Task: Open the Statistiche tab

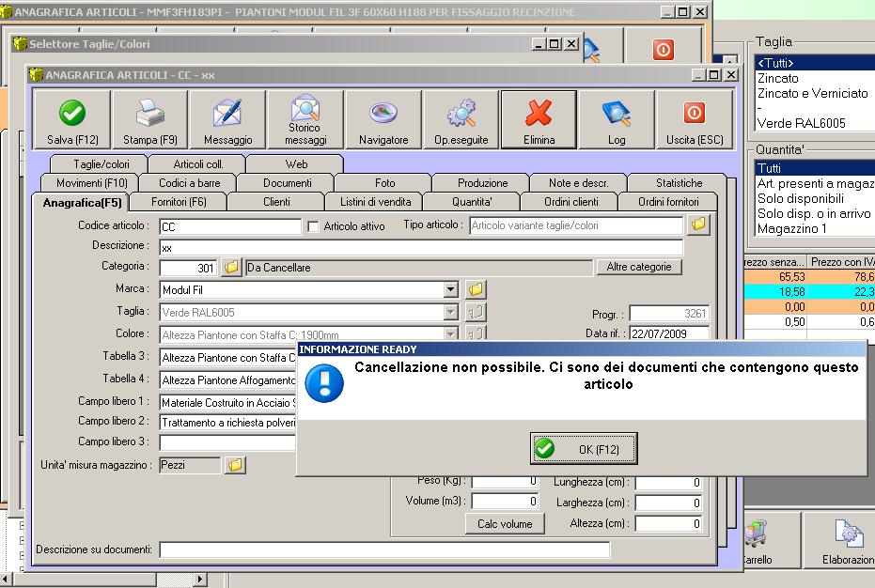Action: click(680, 183)
